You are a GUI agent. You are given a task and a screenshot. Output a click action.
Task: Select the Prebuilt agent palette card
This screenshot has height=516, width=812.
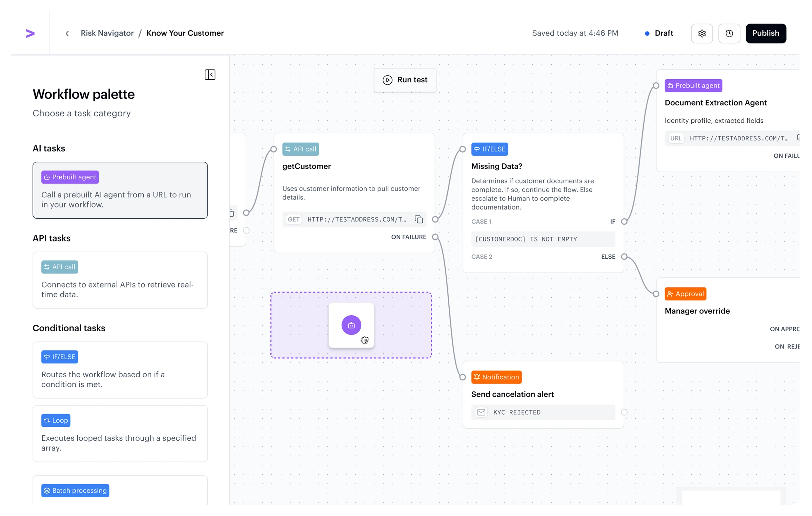(120, 190)
